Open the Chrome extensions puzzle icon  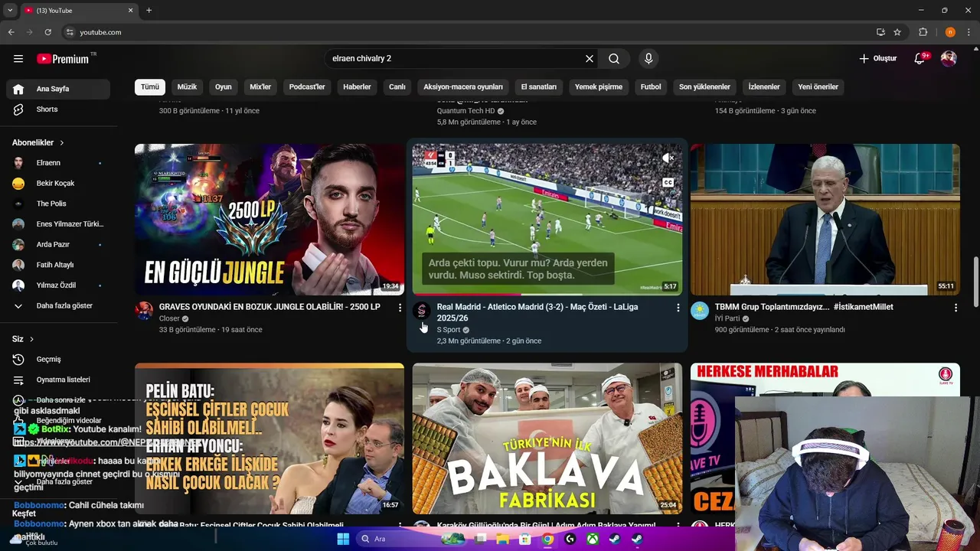tap(923, 32)
